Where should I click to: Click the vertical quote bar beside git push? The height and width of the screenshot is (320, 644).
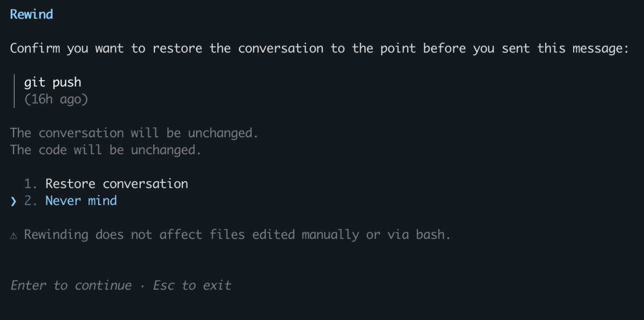pos(15,91)
